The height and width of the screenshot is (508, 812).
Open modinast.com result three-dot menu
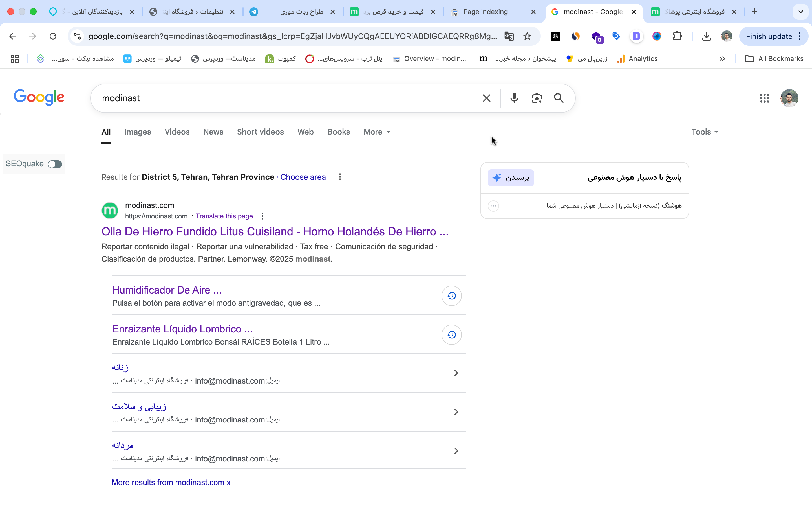[x=262, y=216]
